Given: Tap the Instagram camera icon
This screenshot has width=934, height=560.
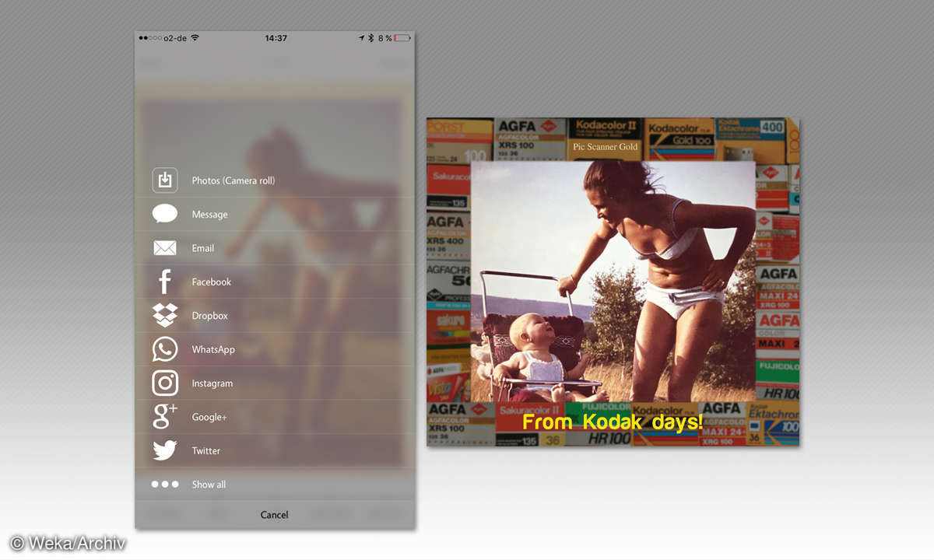Looking at the screenshot, I should pyautogui.click(x=165, y=383).
